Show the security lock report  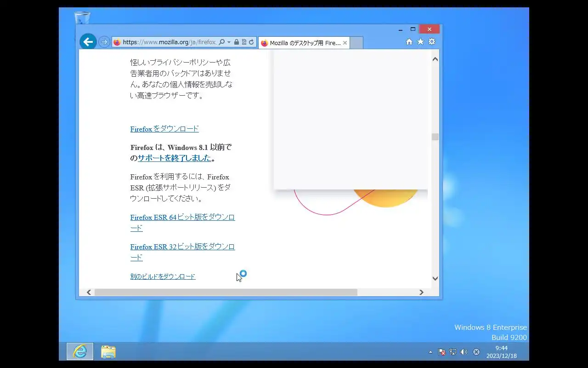237,42
